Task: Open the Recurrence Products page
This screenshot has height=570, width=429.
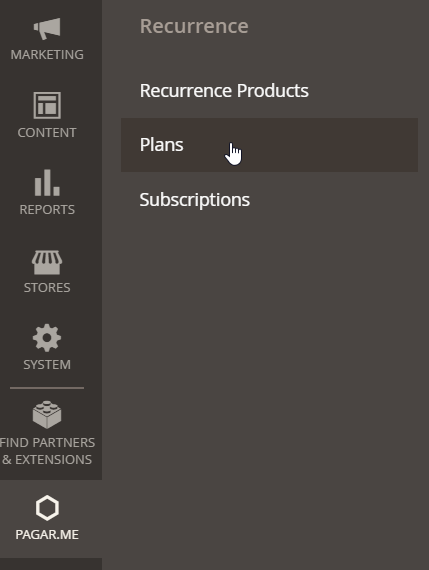Action: [x=224, y=91]
